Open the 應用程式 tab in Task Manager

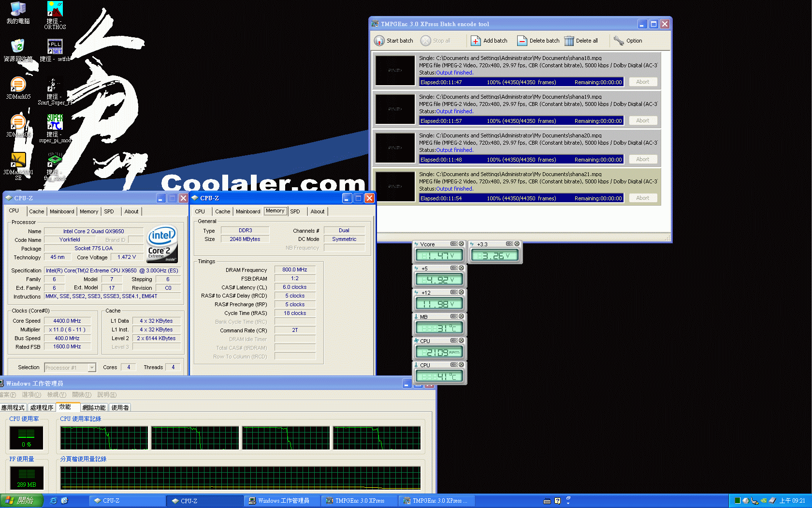click(x=13, y=408)
